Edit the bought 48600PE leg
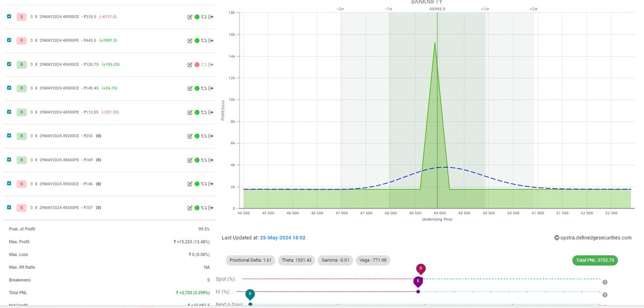 coord(190,160)
